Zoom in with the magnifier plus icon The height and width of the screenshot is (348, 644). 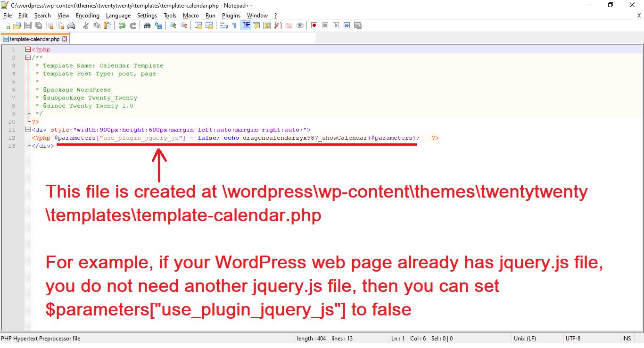[173, 25]
